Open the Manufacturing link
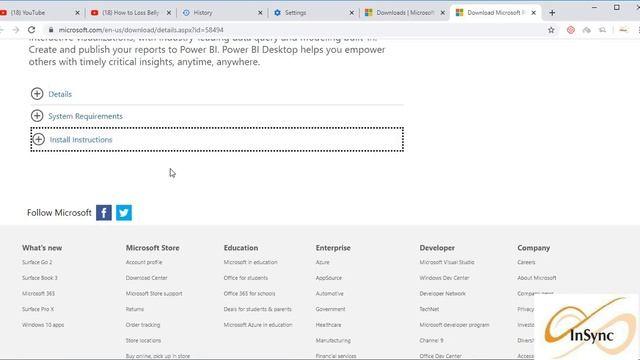Viewport: 640px width, 360px height. (333, 340)
